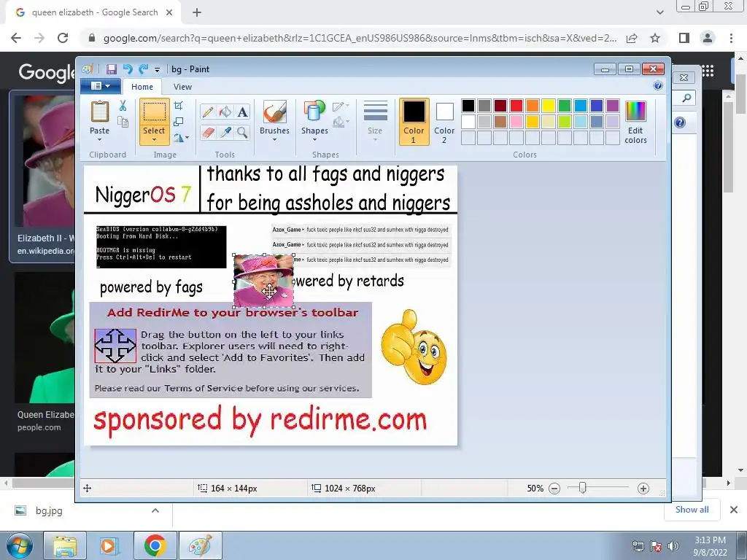This screenshot has height=560, width=747.
Task: Open the bg.jpg download options chevron
Action: [155, 510]
